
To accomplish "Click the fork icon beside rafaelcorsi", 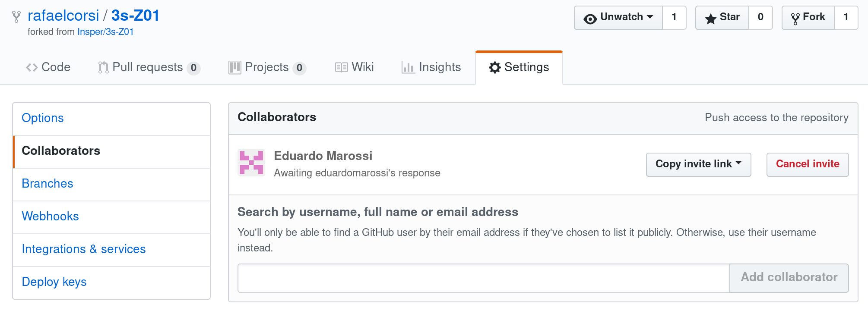I will [16, 17].
